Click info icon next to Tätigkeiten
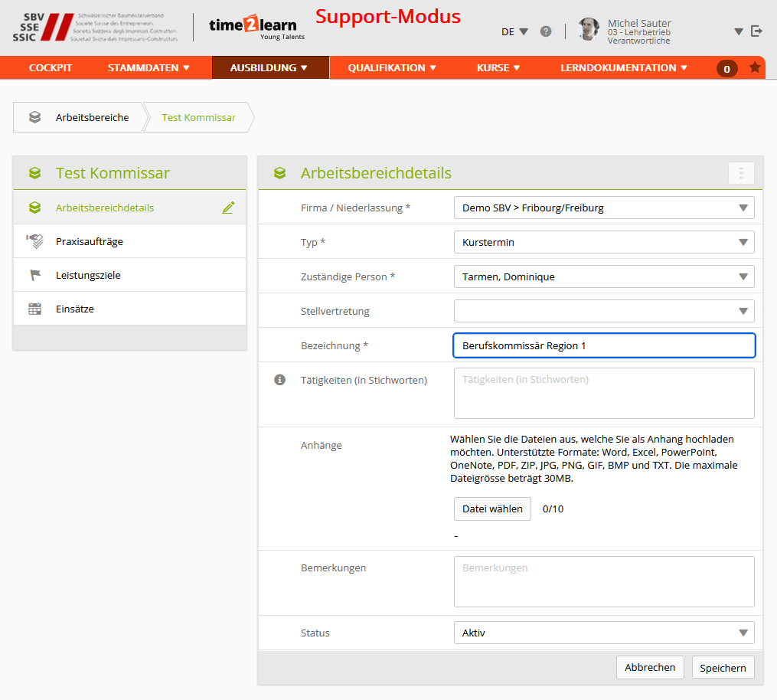The height and width of the screenshot is (700, 777). pos(280,380)
